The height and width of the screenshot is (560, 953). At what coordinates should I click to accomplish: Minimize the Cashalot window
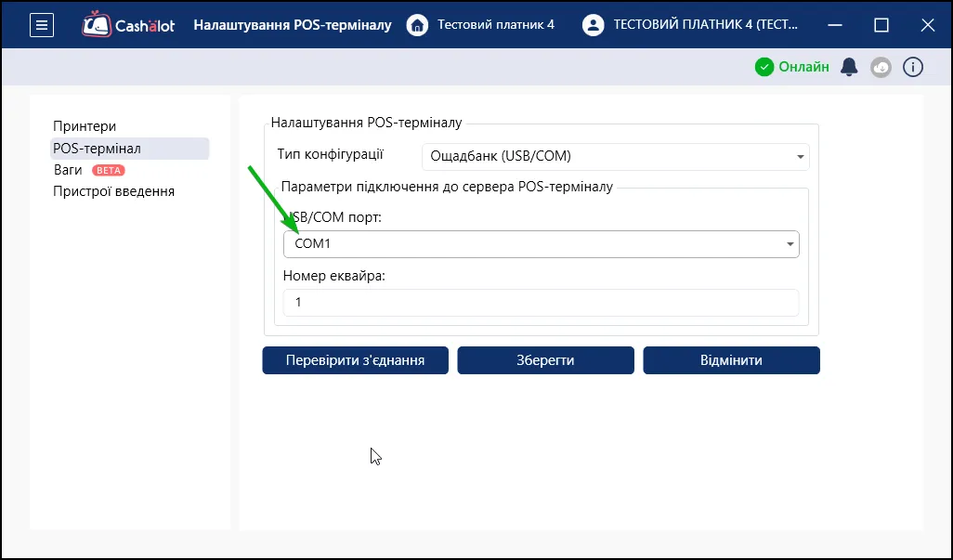coord(835,25)
